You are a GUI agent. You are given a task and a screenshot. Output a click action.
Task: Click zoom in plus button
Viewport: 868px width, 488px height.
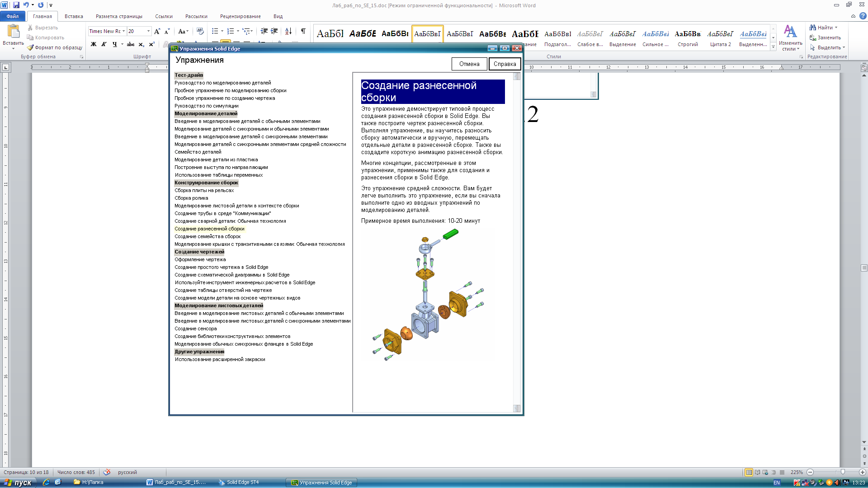point(862,472)
